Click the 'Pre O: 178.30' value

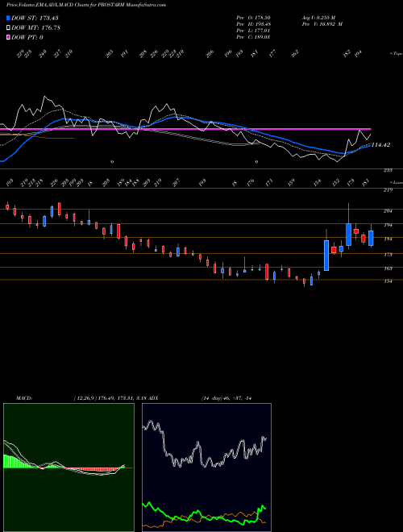point(253,18)
